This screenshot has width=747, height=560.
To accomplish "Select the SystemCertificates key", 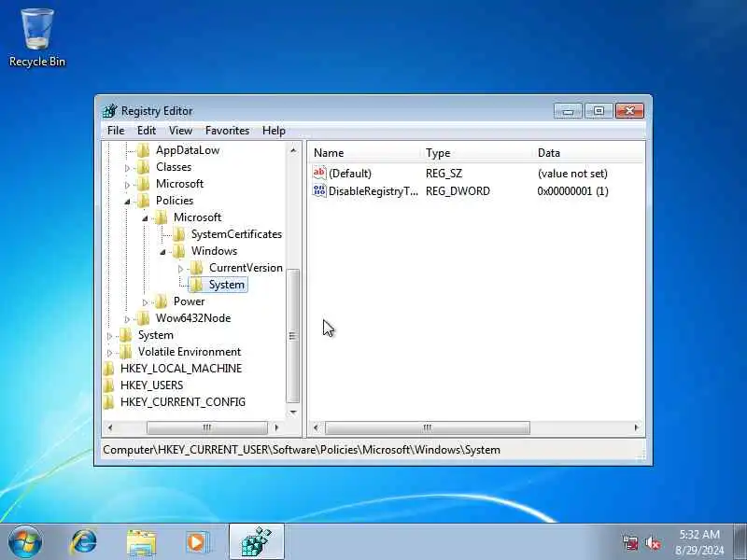I will [x=236, y=234].
